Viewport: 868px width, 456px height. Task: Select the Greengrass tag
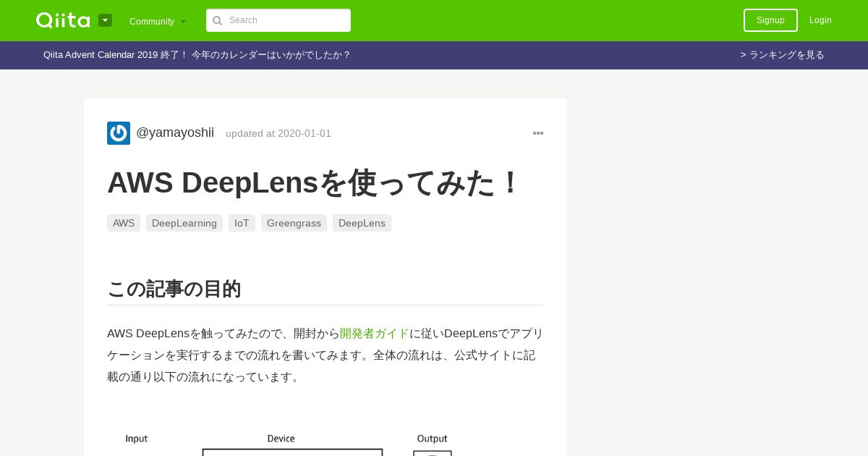(294, 223)
